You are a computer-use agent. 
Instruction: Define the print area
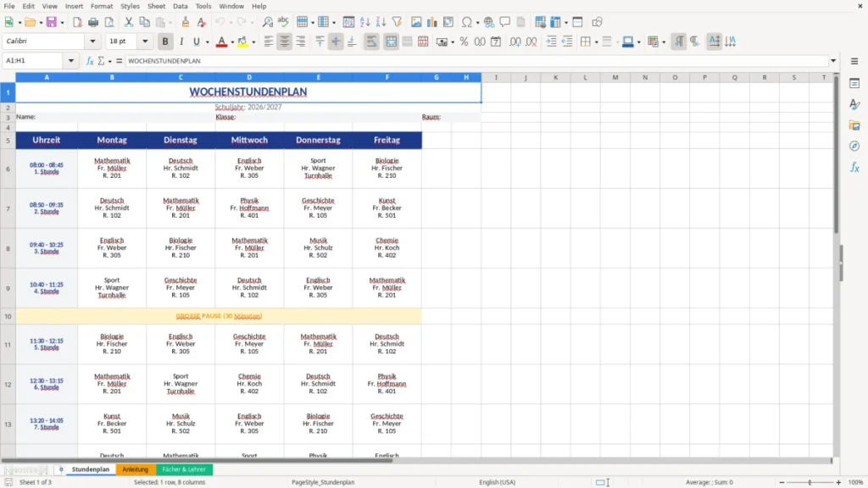(x=540, y=22)
